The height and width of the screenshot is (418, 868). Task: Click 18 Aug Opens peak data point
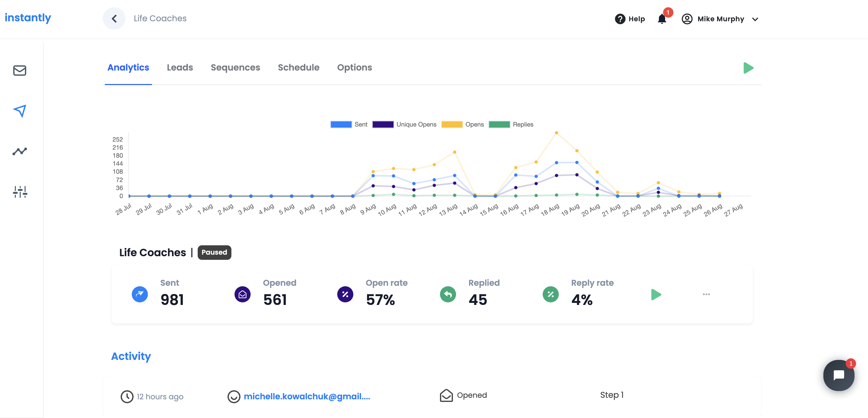[x=556, y=133]
